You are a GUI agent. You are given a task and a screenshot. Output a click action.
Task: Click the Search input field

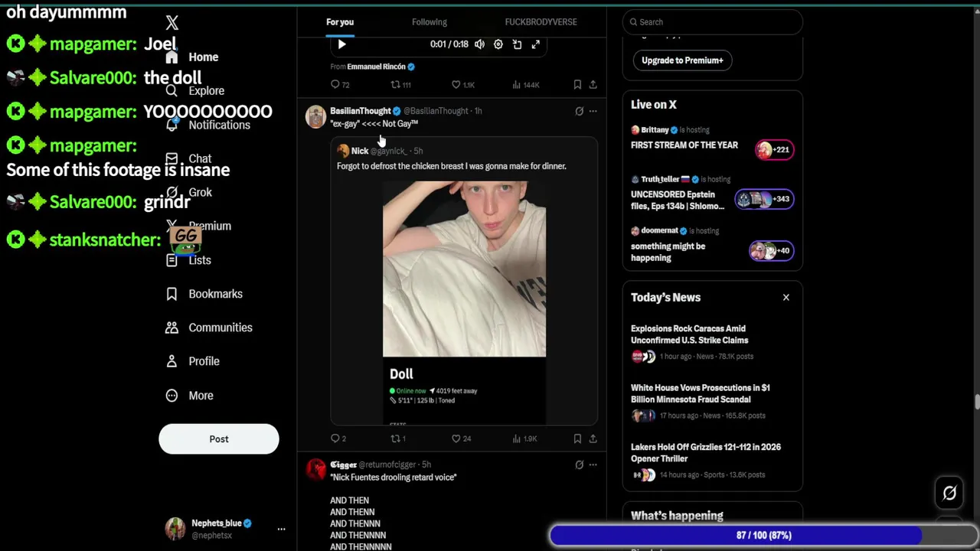(x=712, y=22)
